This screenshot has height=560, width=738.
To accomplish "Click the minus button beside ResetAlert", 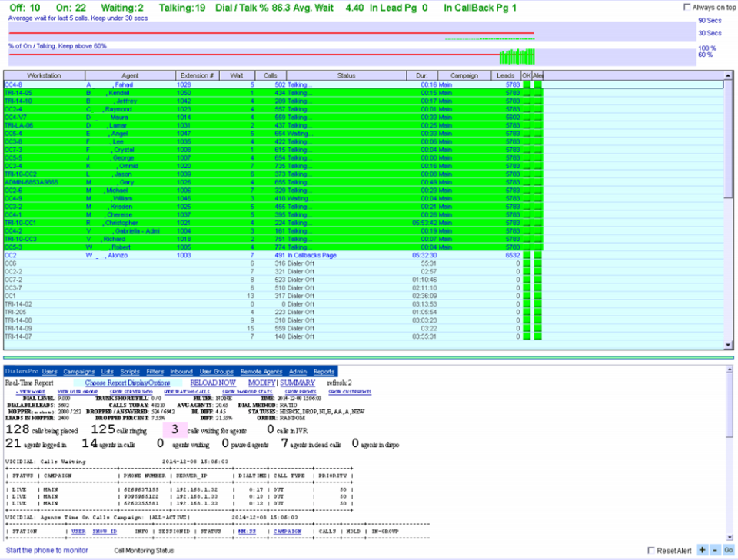I will tap(715, 550).
